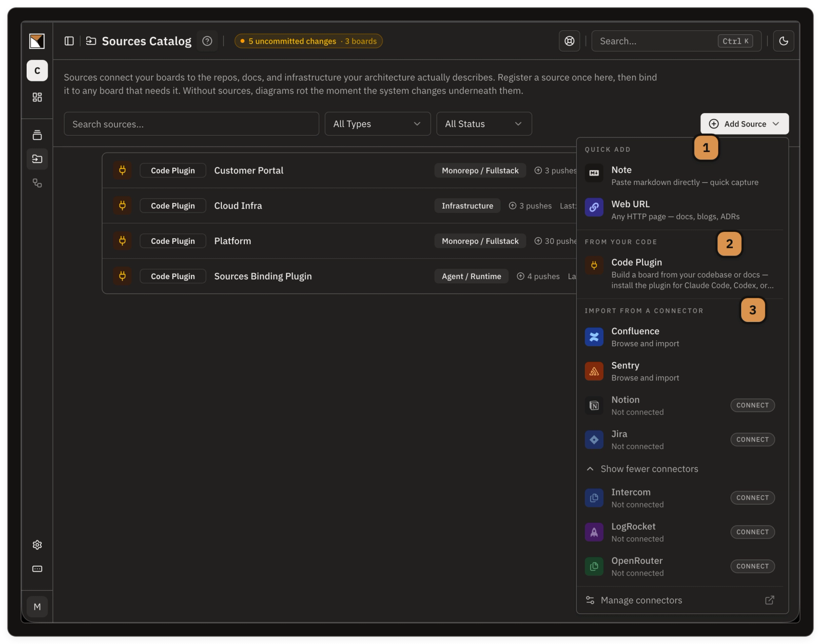The height and width of the screenshot is (644, 821).
Task: Open the stacked layers sidebar icon
Action: [x=37, y=135]
